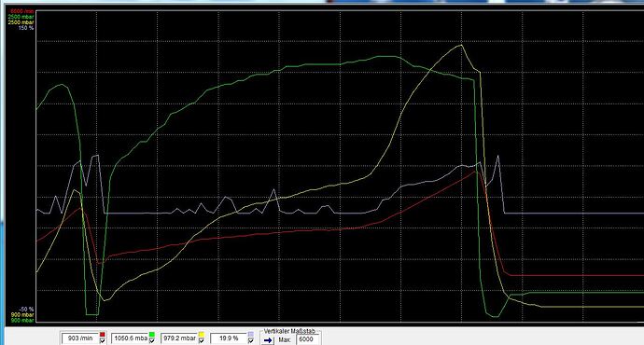Click the blue arrow vertical scale button

pyautogui.click(x=268, y=340)
